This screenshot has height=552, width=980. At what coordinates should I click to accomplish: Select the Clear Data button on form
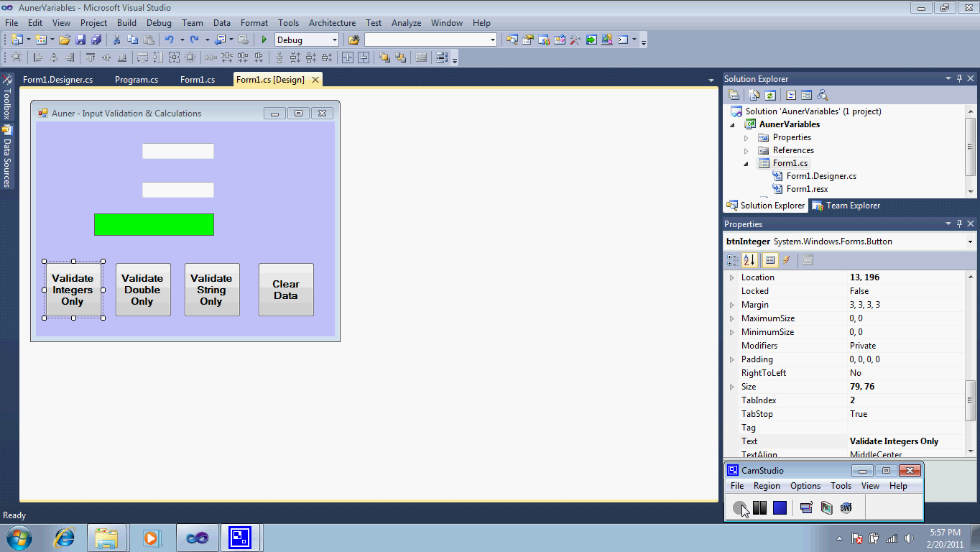tap(286, 290)
